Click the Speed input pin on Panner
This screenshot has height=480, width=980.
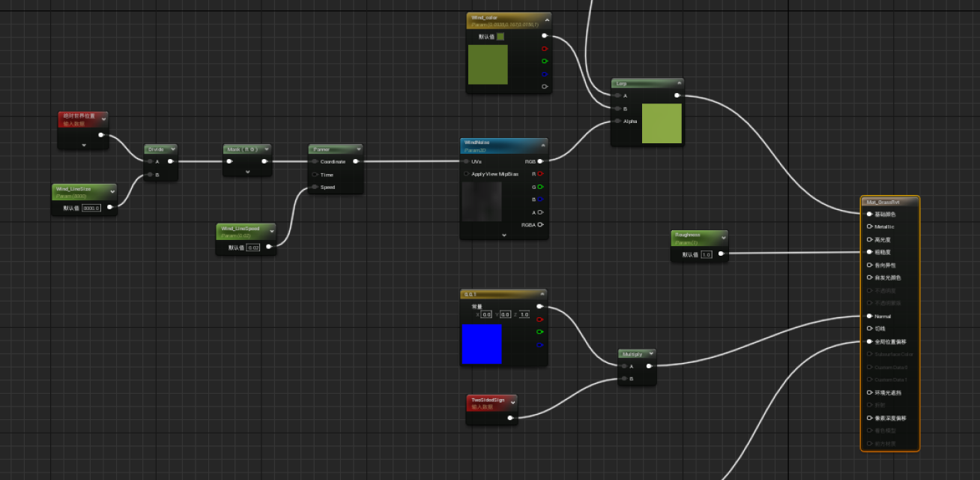tap(315, 187)
